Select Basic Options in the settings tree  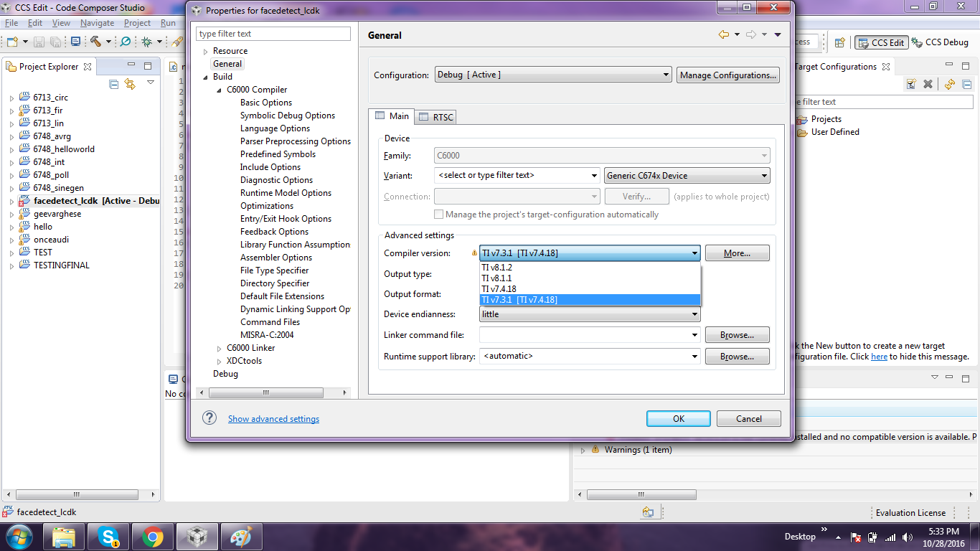(265, 103)
